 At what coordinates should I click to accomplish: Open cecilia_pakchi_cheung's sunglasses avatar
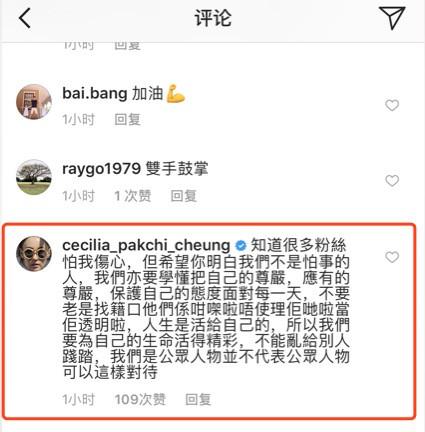pyautogui.click(x=34, y=254)
